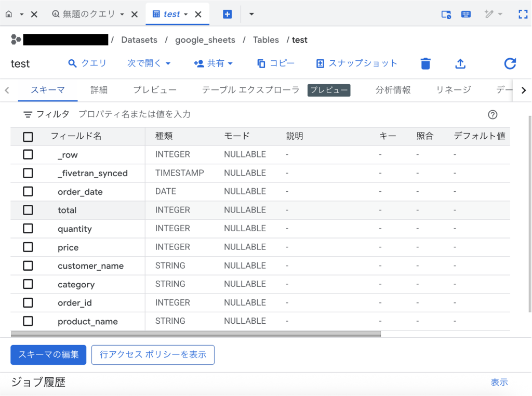The image size is (532, 396).
Task: Select all schema fields checkbox
Action: click(x=28, y=136)
